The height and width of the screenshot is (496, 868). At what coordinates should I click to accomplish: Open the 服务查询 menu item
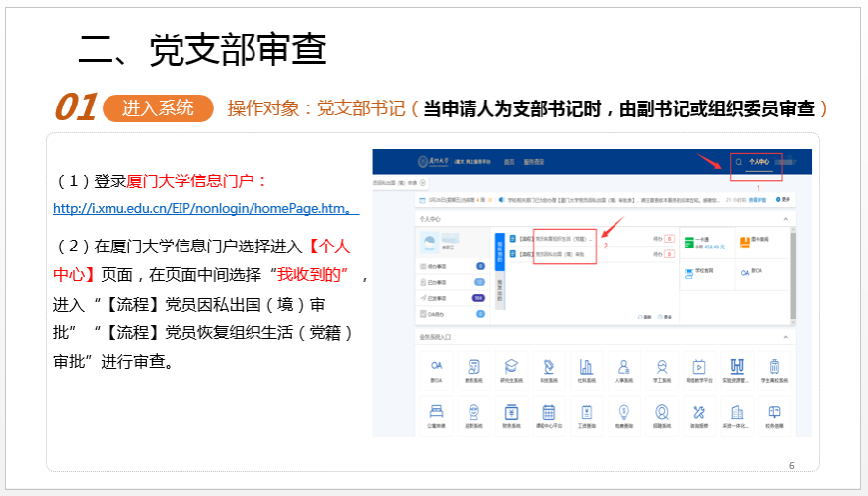535,160
